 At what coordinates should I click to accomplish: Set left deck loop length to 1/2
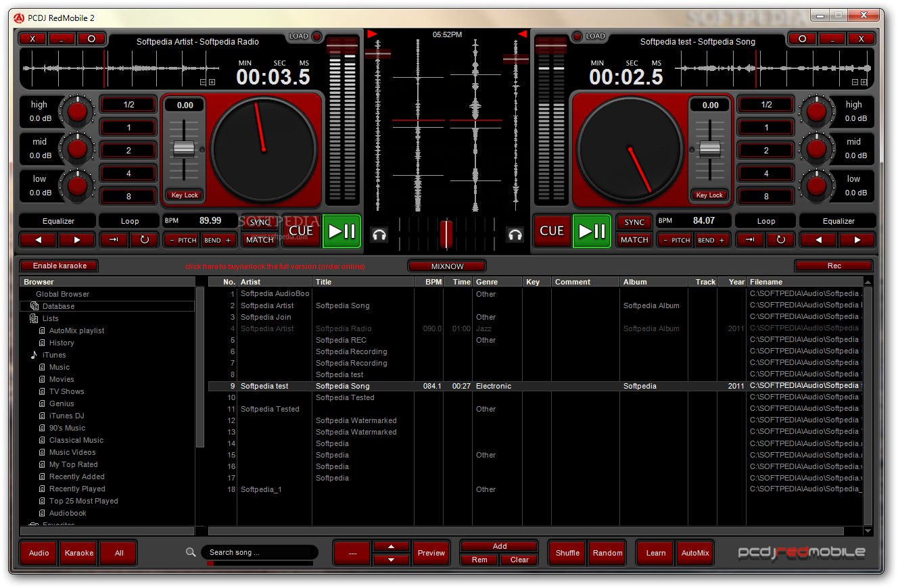click(x=128, y=105)
